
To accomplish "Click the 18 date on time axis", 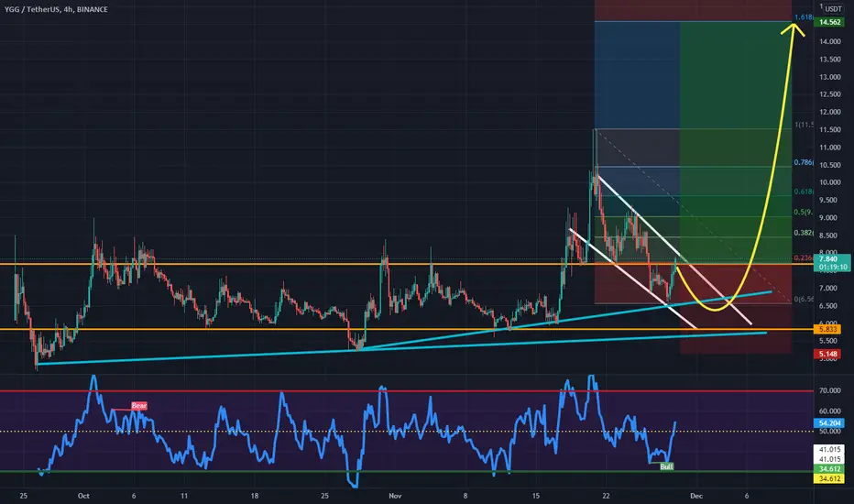I will [255, 496].
